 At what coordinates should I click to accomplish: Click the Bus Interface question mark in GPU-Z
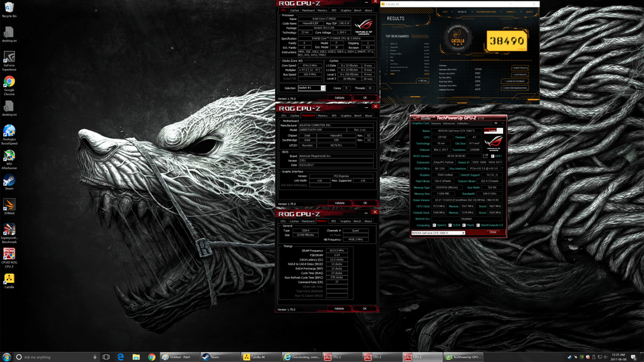502,168
